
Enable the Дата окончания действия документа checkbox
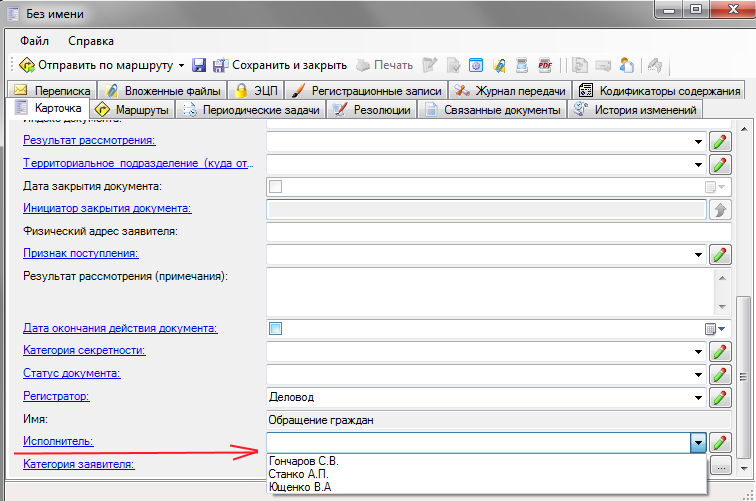pyautogui.click(x=276, y=328)
